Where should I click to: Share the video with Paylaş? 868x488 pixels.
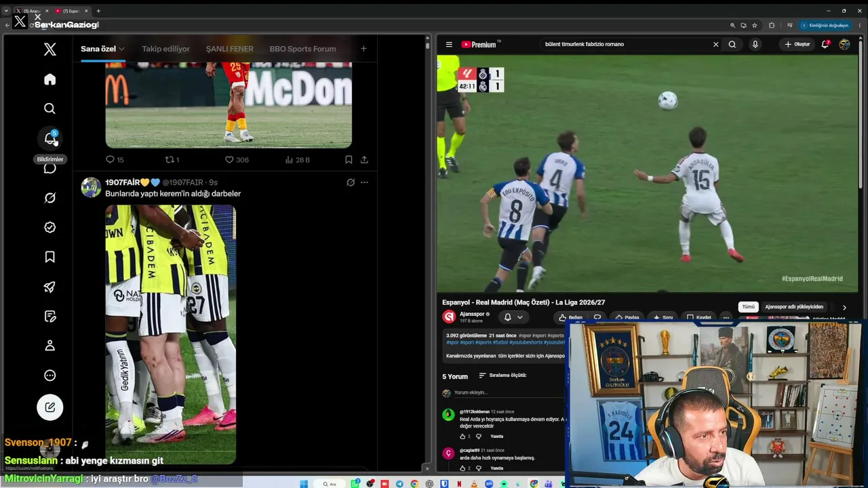tap(627, 317)
